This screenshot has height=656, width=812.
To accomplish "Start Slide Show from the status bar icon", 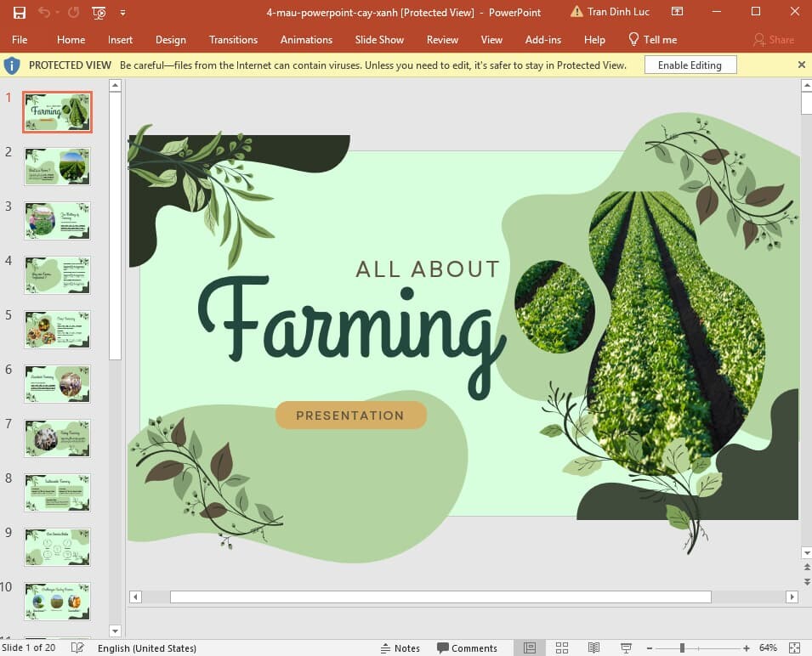I will (627, 648).
